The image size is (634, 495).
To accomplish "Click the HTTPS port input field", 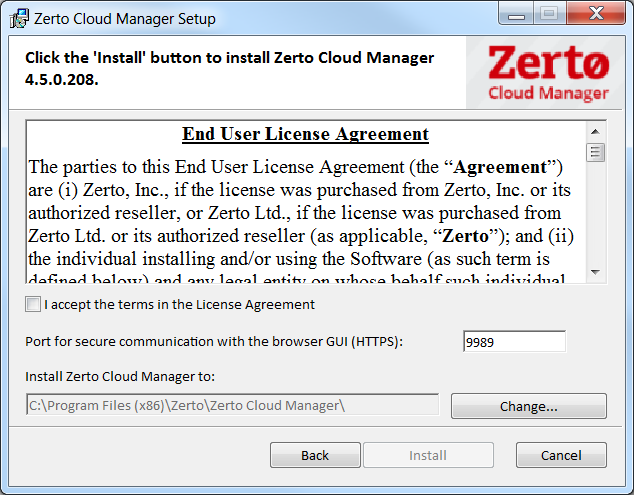I will [x=514, y=342].
